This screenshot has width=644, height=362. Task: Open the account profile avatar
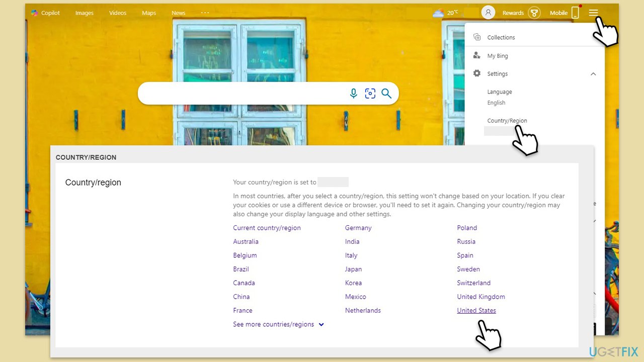point(488,13)
